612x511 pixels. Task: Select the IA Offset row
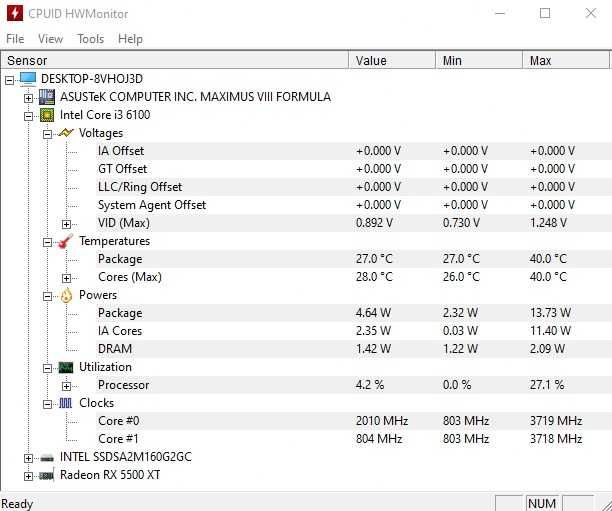click(354, 151)
